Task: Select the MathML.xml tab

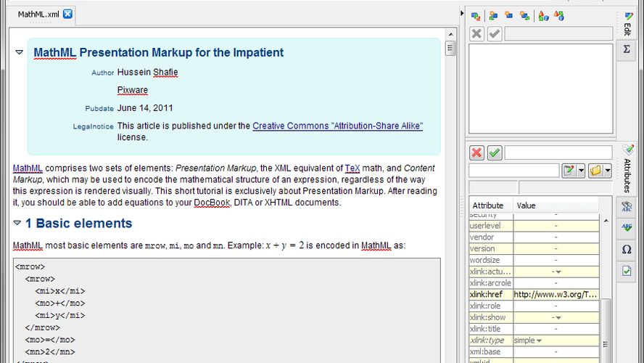Action: pyautogui.click(x=38, y=15)
